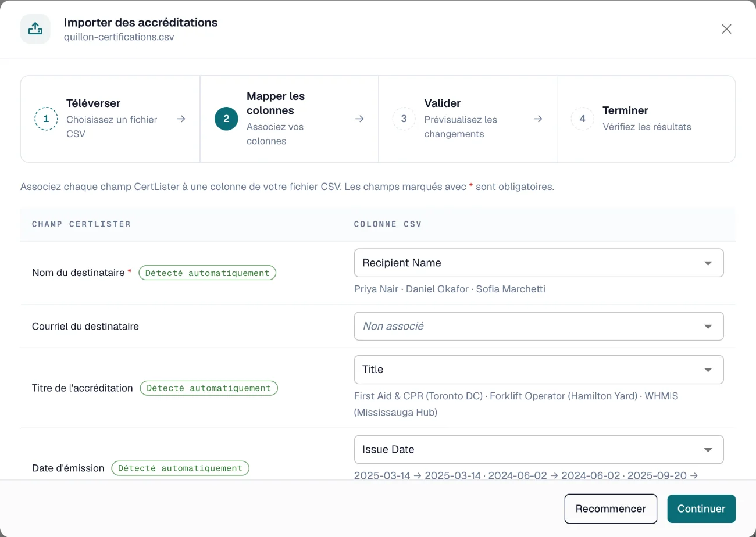Click the filled step 2 number circle
The image size is (756, 537).
coord(226,119)
